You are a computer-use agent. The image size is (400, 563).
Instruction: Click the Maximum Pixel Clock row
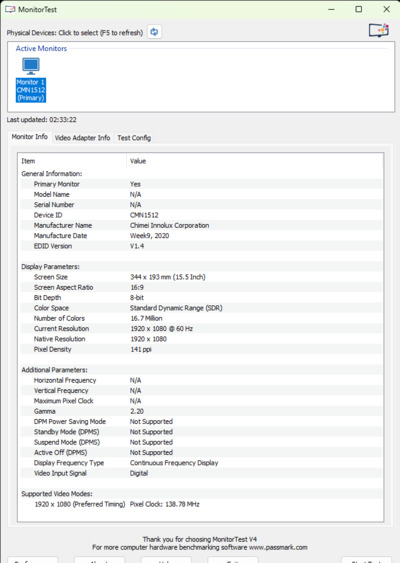click(x=201, y=401)
